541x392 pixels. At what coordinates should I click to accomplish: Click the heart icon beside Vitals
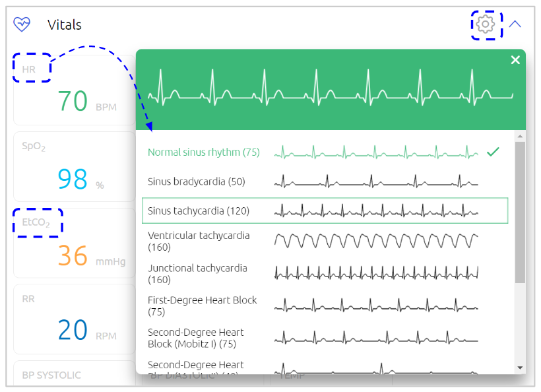[x=22, y=23]
